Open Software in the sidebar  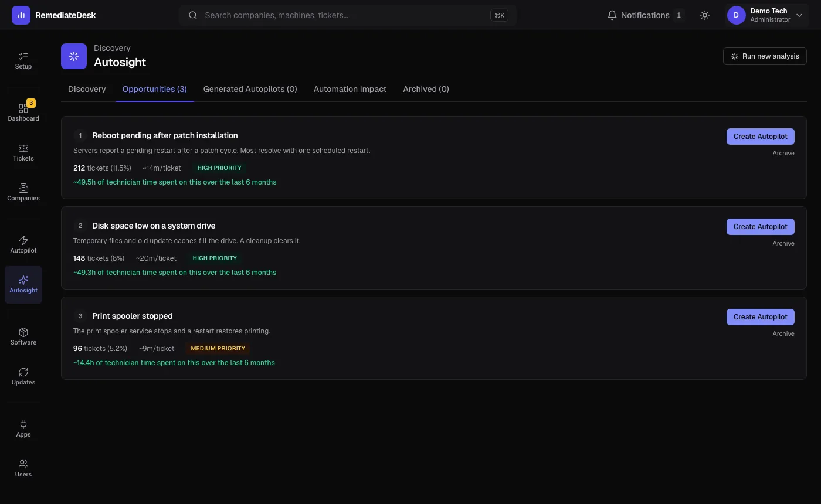pos(23,336)
